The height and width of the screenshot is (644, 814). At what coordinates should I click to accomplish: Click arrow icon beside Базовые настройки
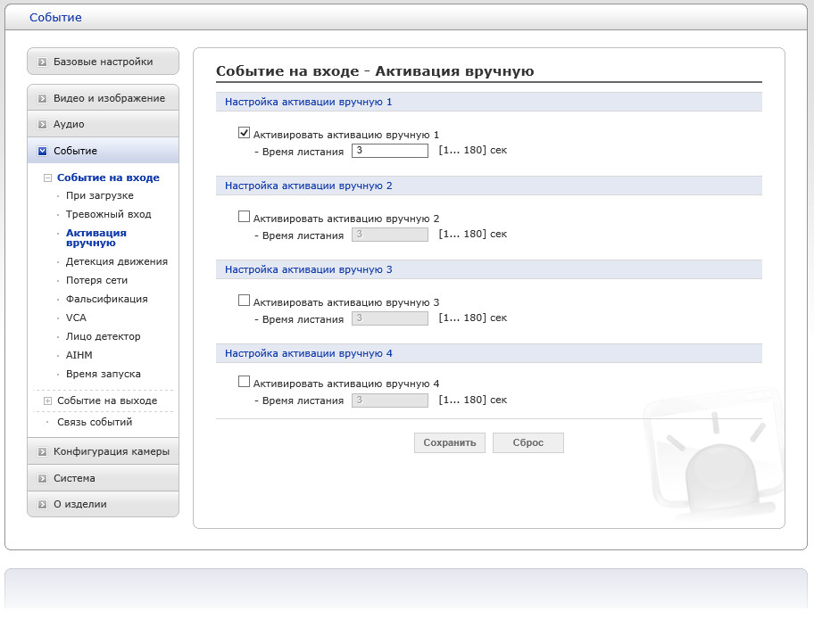pos(42,62)
